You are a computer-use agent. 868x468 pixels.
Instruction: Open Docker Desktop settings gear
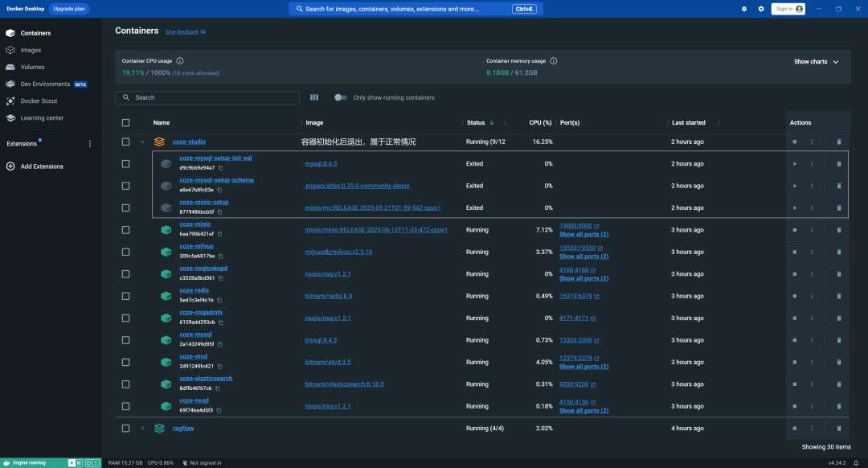pyautogui.click(x=761, y=9)
